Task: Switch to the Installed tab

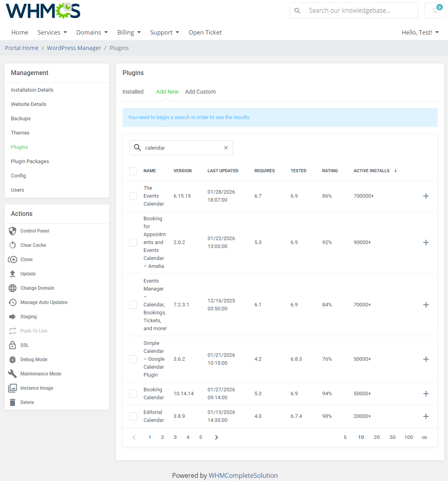Action: (x=133, y=92)
